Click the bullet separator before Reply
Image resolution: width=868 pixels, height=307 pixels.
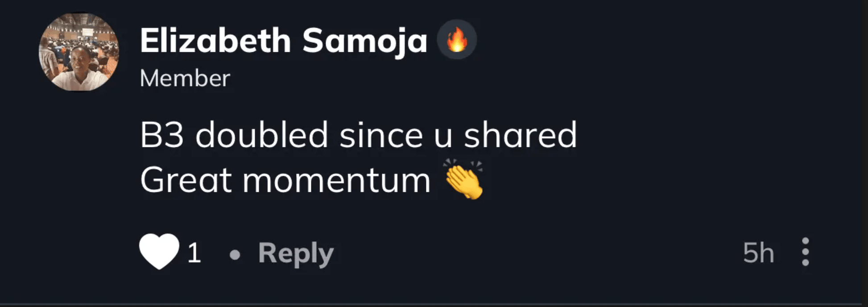(x=235, y=254)
